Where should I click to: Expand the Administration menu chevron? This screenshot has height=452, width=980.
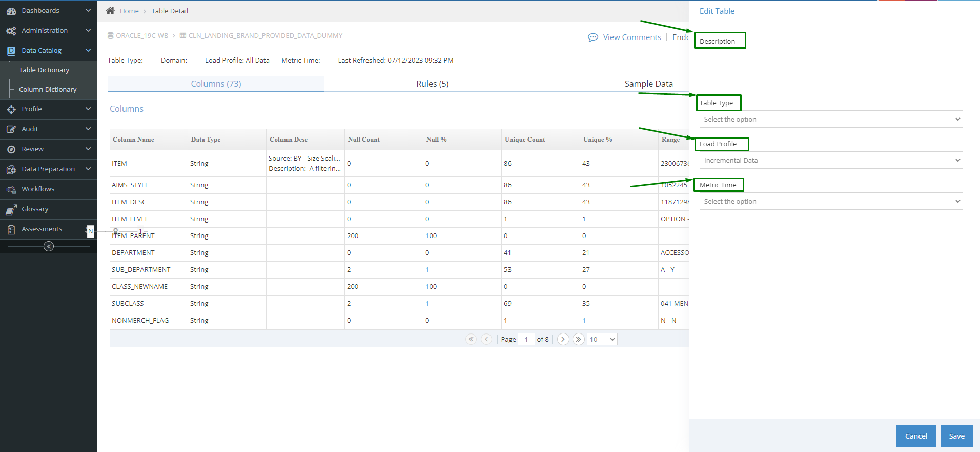tap(88, 31)
